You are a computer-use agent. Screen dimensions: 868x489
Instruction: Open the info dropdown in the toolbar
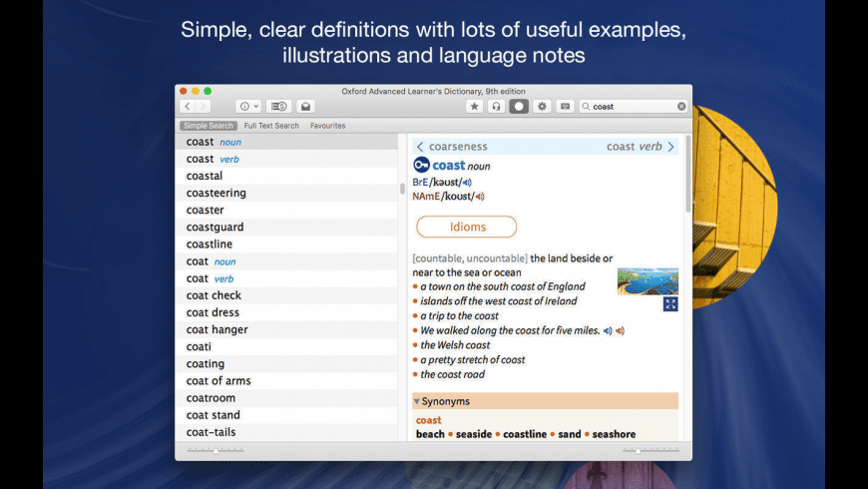tap(248, 107)
